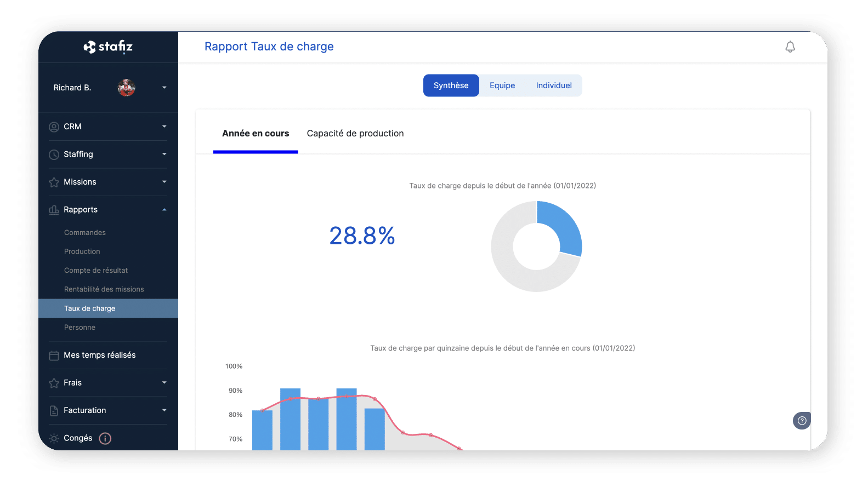Select Taux de charge in sidebar
868x481 pixels.
[x=108, y=308]
